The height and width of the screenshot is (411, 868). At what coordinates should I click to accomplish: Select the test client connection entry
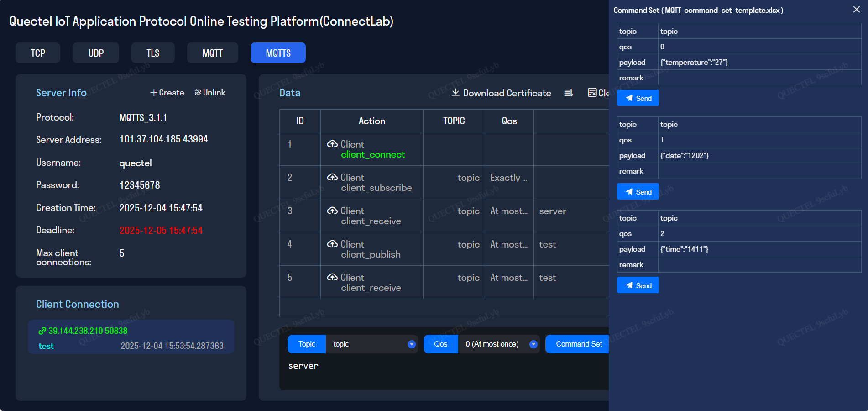[131, 338]
